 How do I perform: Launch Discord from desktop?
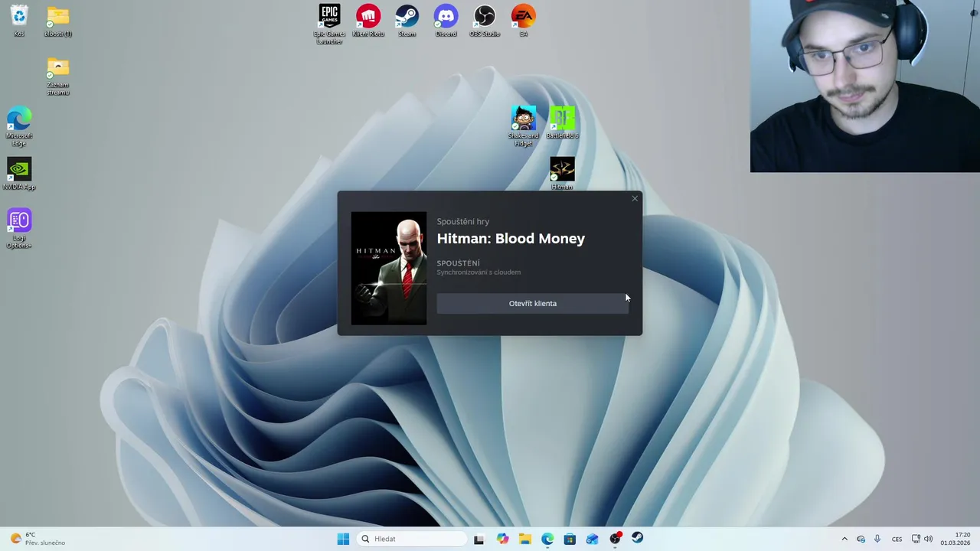(x=446, y=21)
